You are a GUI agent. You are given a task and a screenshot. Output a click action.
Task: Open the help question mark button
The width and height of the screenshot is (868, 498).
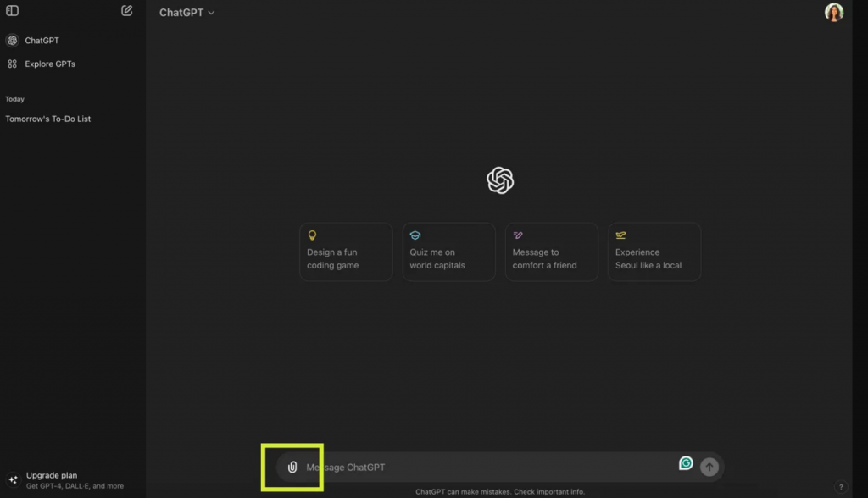point(841,487)
